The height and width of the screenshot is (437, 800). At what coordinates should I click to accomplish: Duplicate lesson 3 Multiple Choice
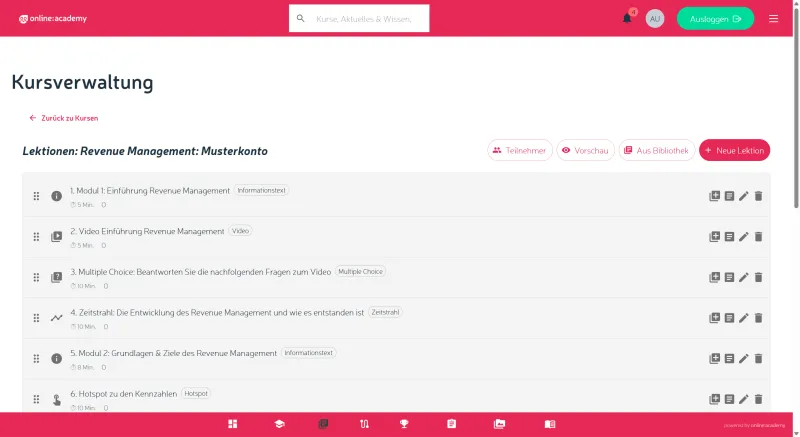714,277
